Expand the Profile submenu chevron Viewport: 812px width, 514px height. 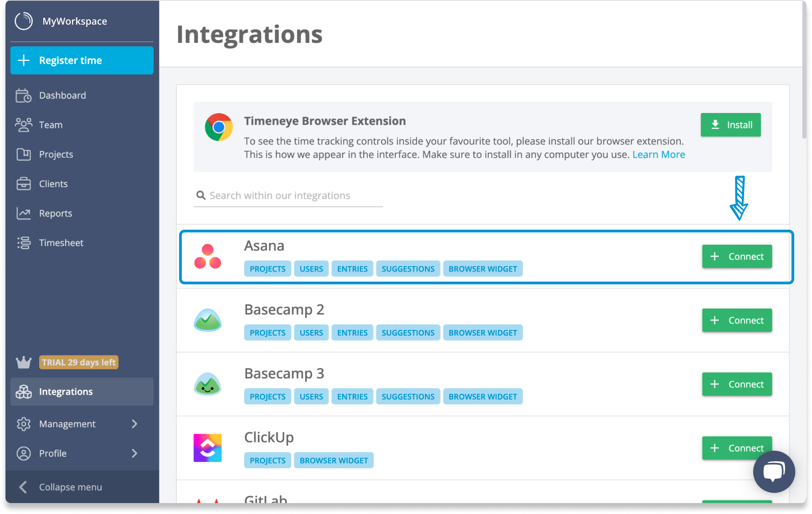coord(134,453)
